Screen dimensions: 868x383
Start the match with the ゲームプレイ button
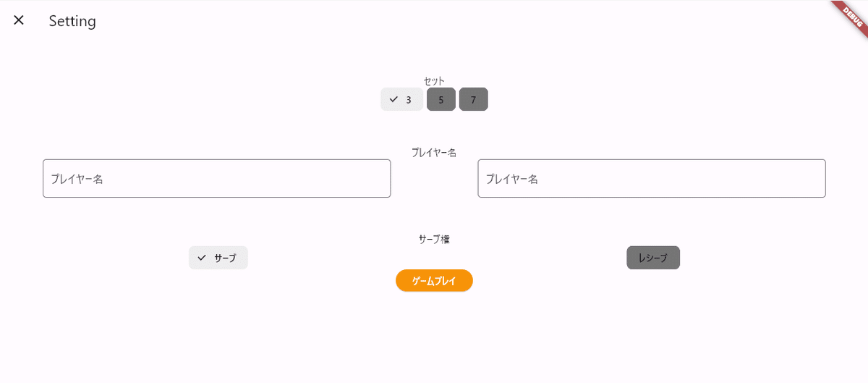click(x=434, y=280)
